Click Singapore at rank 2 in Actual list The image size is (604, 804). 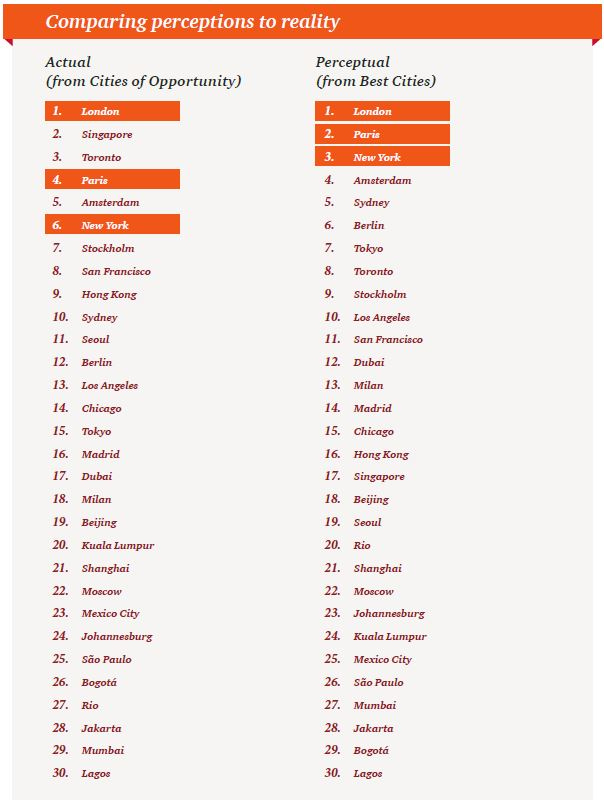tap(107, 134)
